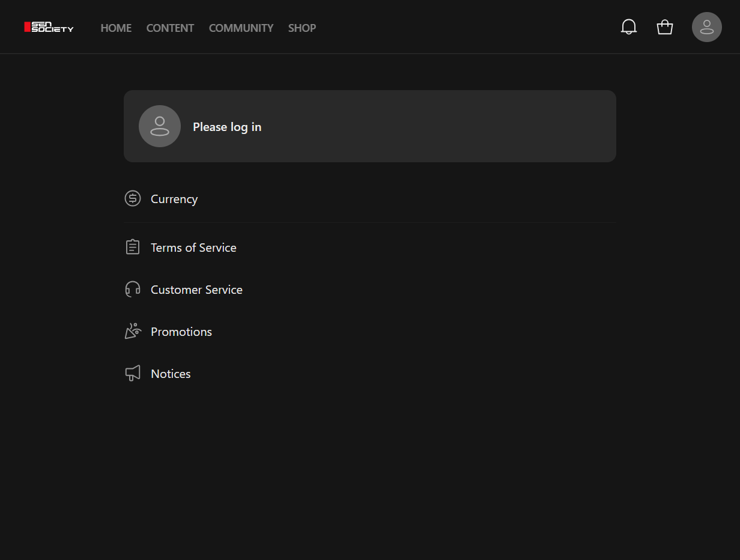This screenshot has height=560, width=740.
Task: Click the Please log in text
Action: (x=227, y=127)
